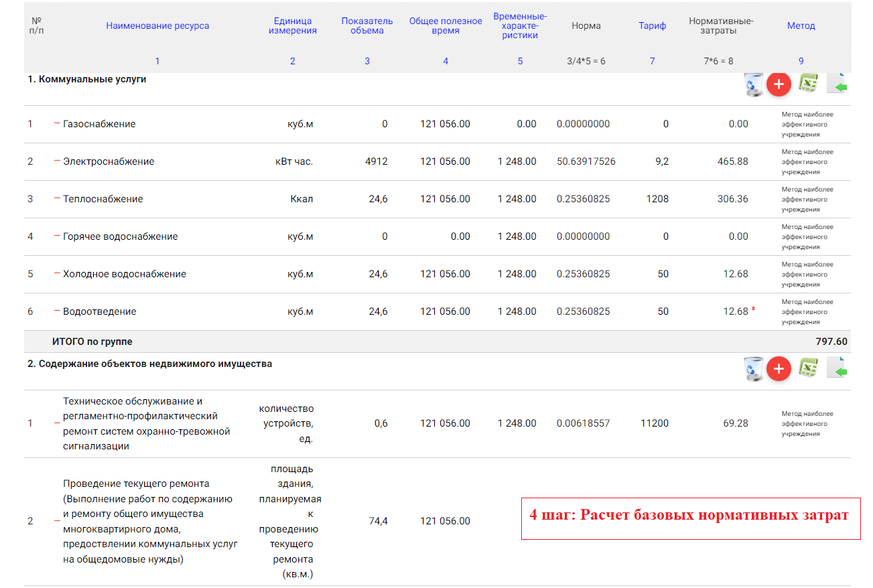Viewport: 873px width, 588px height.
Task: Collapse the Электроснабжение row dash
Action: (57, 161)
